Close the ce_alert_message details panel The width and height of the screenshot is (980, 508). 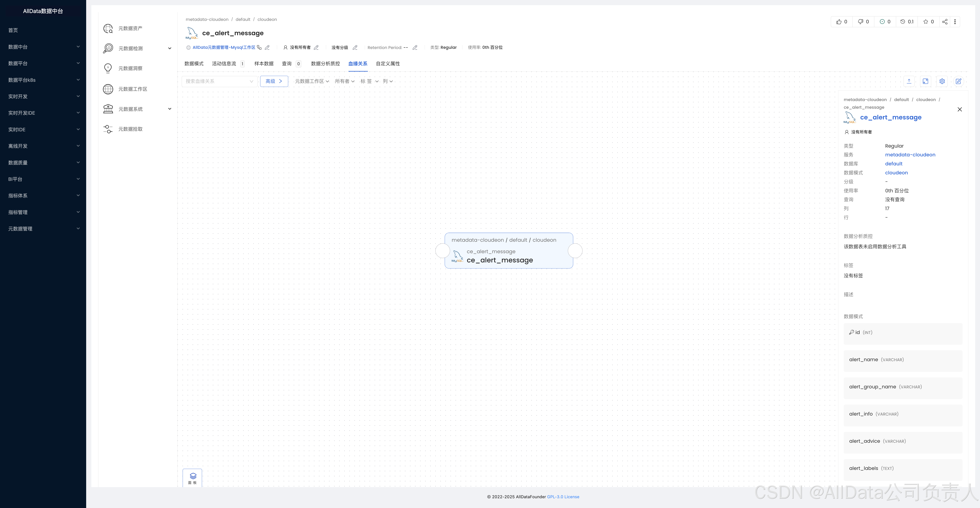click(960, 109)
